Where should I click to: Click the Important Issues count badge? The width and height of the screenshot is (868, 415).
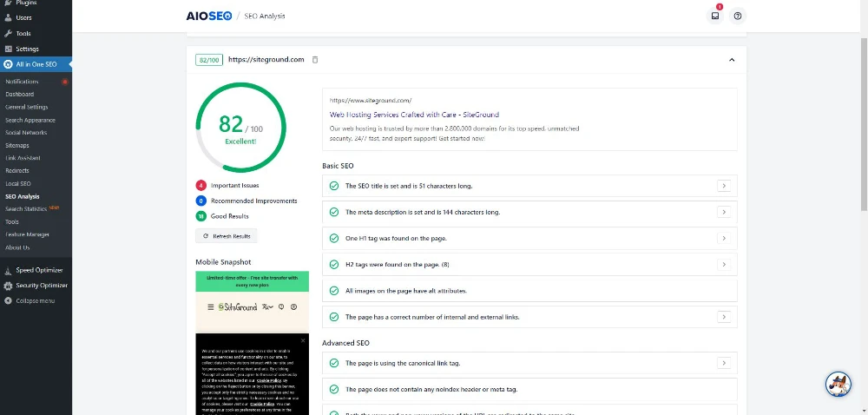[x=201, y=186]
